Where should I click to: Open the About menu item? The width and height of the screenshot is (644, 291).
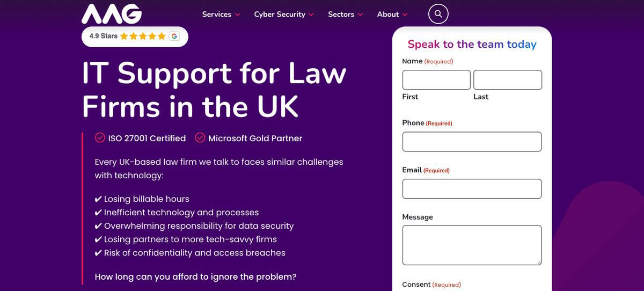coord(388,14)
